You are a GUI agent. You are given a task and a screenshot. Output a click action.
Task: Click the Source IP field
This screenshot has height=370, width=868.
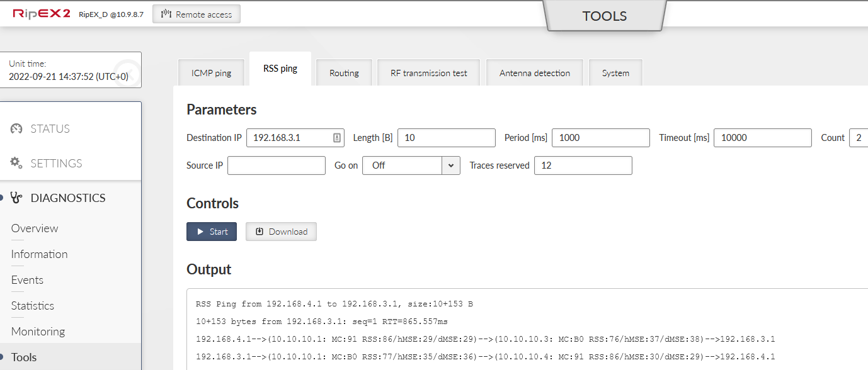pos(277,165)
